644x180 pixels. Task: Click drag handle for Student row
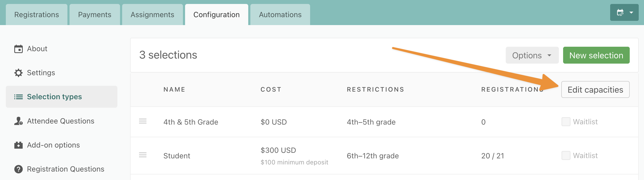click(143, 155)
